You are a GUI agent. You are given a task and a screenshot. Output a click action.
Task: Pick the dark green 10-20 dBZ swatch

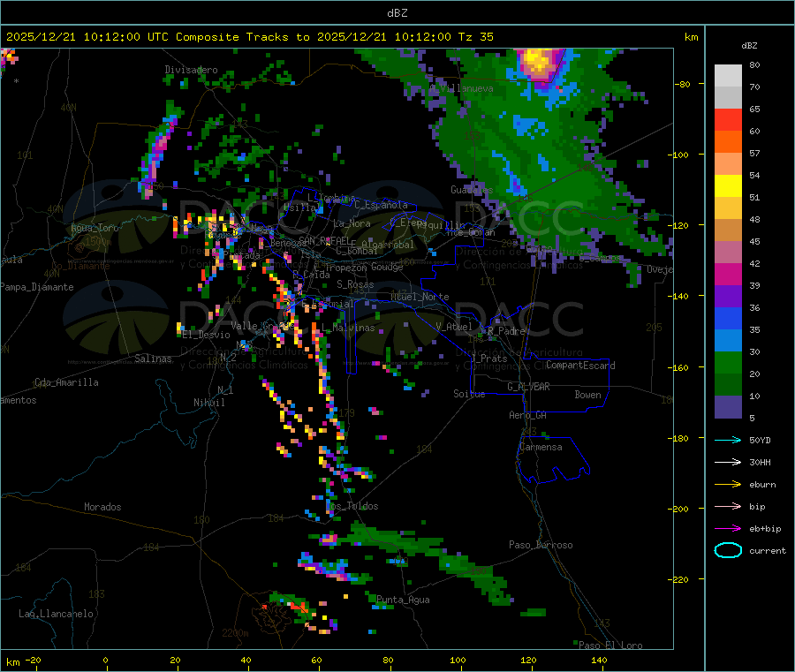click(728, 385)
